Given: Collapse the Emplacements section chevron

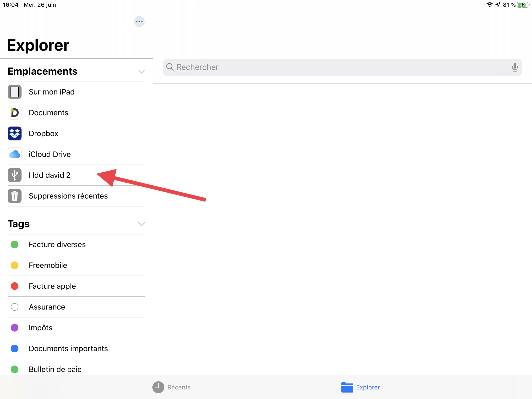Looking at the screenshot, I should tap(141, 72).
